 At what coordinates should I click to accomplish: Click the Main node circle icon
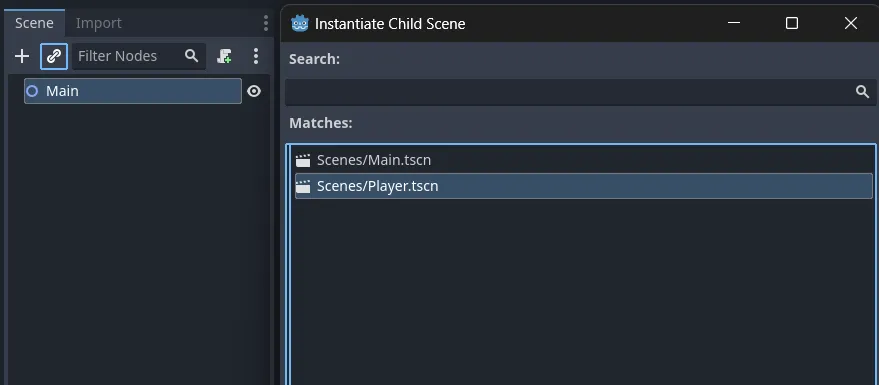pos(32,91)
